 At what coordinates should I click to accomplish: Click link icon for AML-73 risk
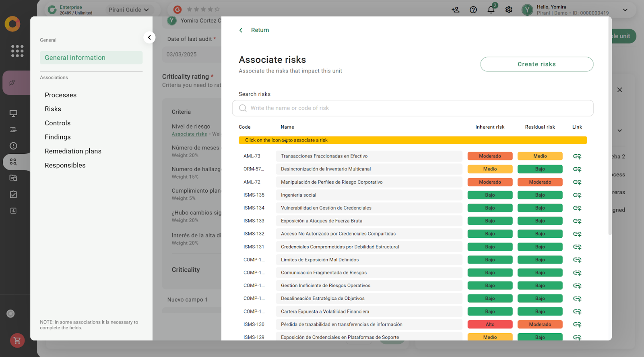577,156
